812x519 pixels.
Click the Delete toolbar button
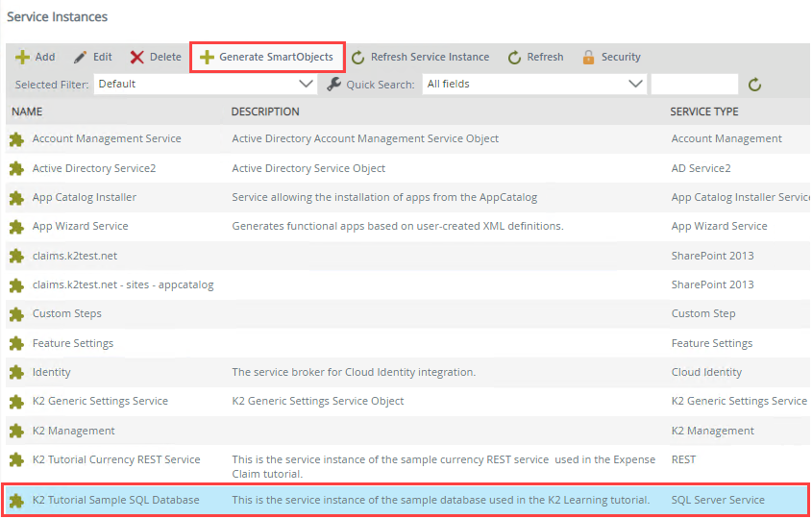click(156, 57)
